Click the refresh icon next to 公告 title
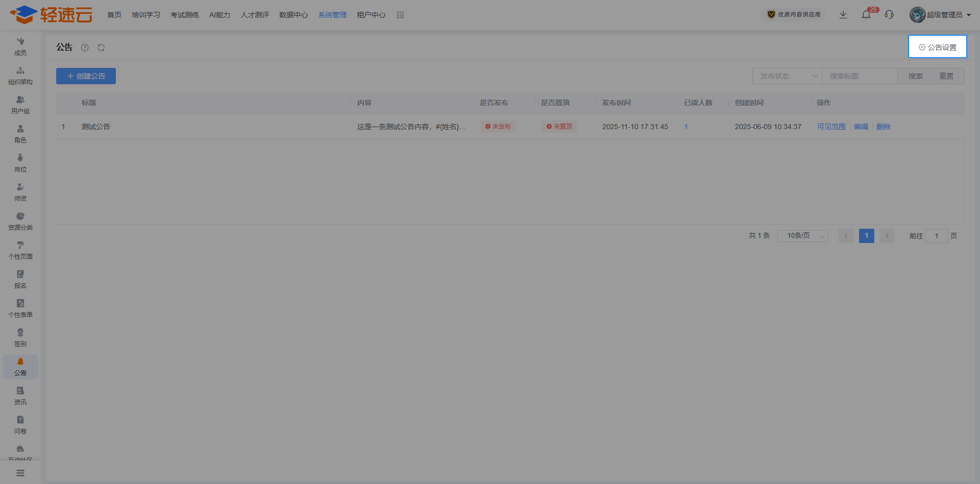 click(x=101, y=47)
